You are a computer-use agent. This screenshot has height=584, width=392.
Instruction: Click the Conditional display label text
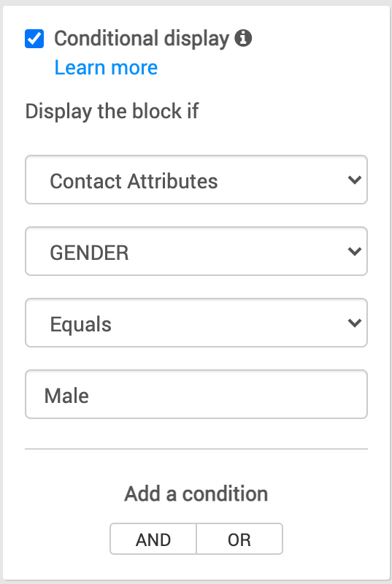coord(142,39)
